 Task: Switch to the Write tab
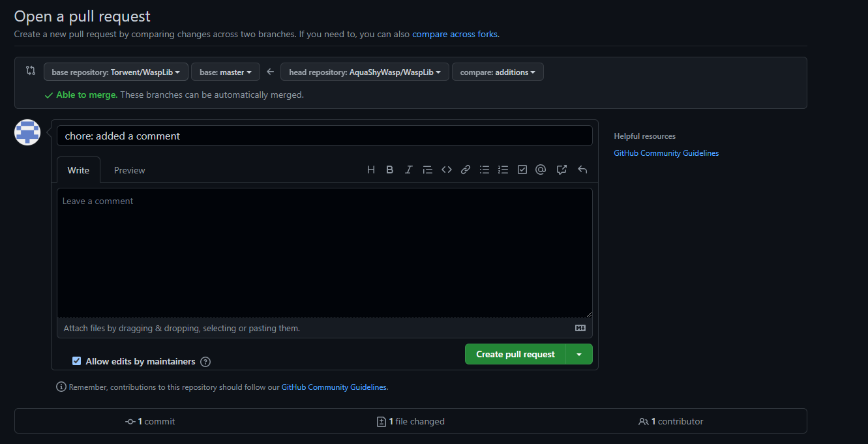[x=78, y=170]
